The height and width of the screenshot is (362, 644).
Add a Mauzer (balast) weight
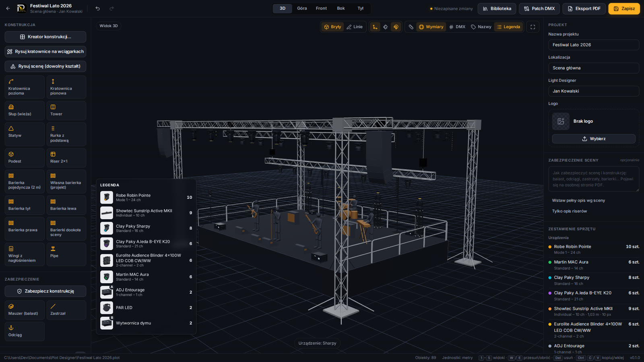coord(25,310)
